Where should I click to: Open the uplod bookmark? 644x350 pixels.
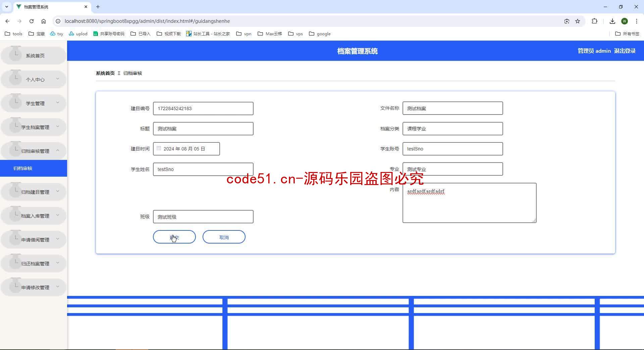point(78,34)
